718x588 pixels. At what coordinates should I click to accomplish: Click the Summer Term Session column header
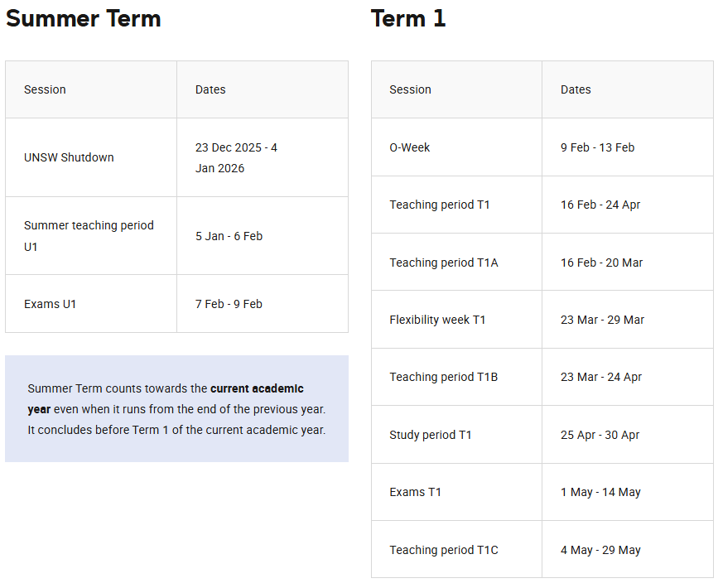coord(45,89)
